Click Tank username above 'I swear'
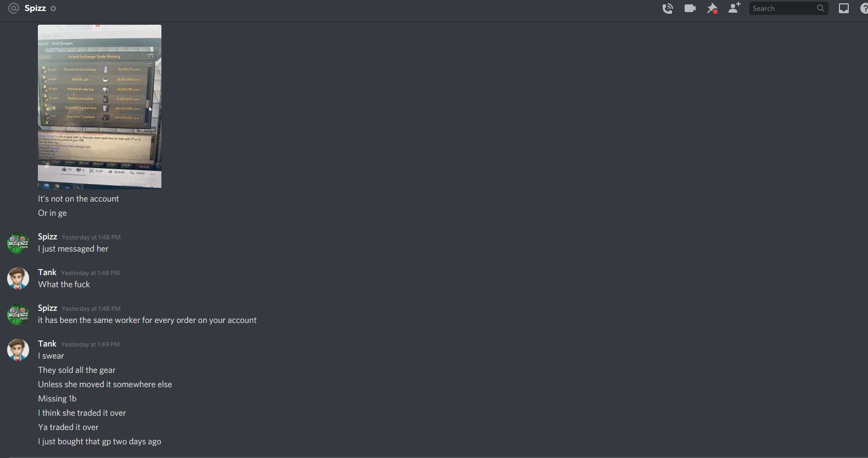868x458 pixels. (x=47, y=344)
